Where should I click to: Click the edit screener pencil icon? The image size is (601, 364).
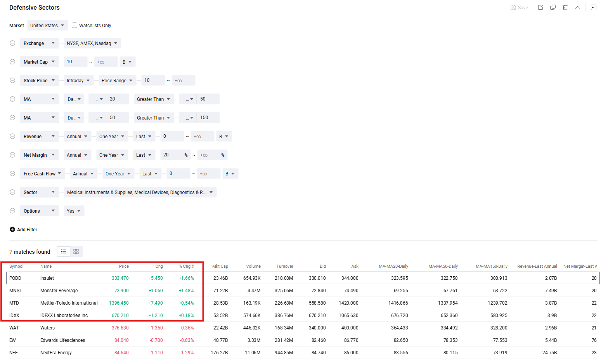540,7
